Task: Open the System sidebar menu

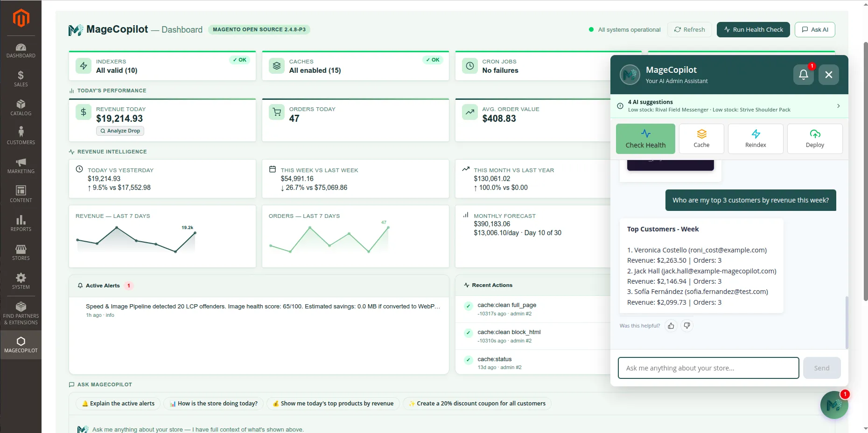Action: click(x=21, y=281)
